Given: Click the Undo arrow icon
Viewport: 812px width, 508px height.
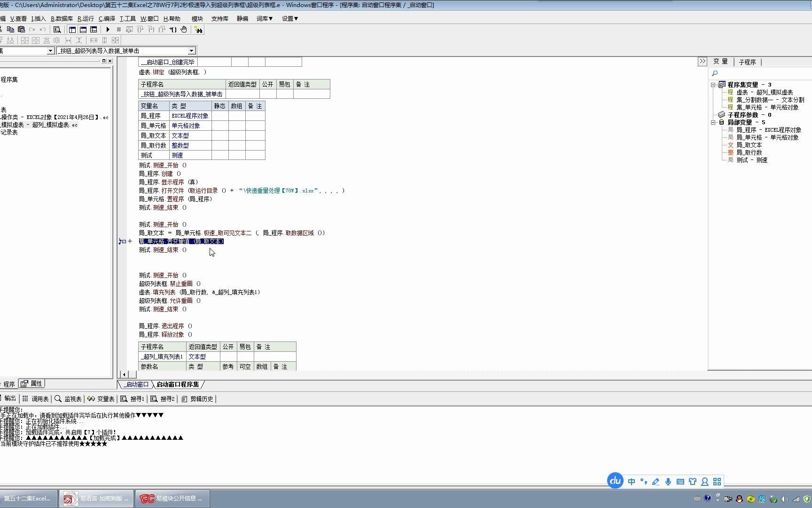Looking at the screenshot, I should point(43,29).
